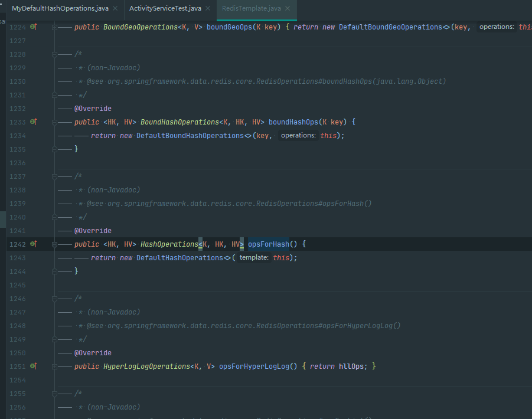Collapse opsForHash method at line 1242
Viewport: 532px width, 419px height.
point(54,244)
